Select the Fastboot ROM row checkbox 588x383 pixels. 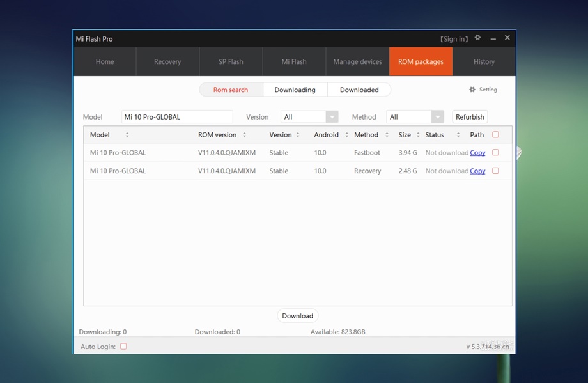click(495, 152)
